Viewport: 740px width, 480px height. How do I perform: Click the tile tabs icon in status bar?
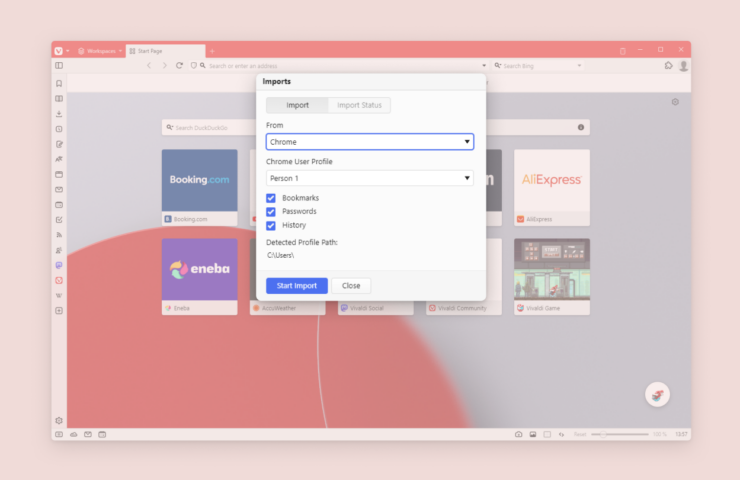(x=547, y=434)
